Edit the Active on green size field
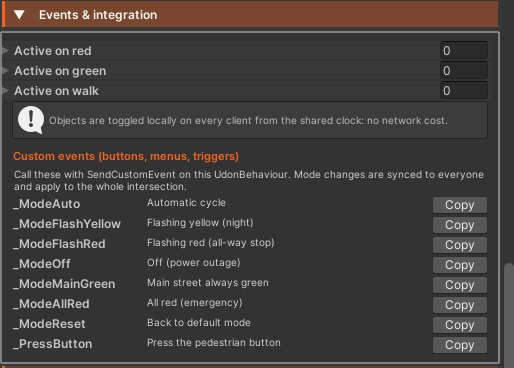This screenshot has width=514, height=368. click(464, 71)
